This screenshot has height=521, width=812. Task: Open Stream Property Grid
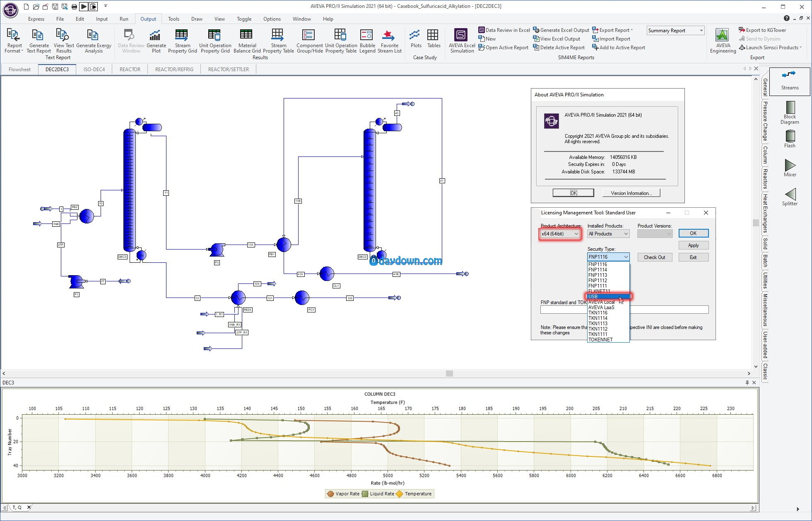coord(182,41)
